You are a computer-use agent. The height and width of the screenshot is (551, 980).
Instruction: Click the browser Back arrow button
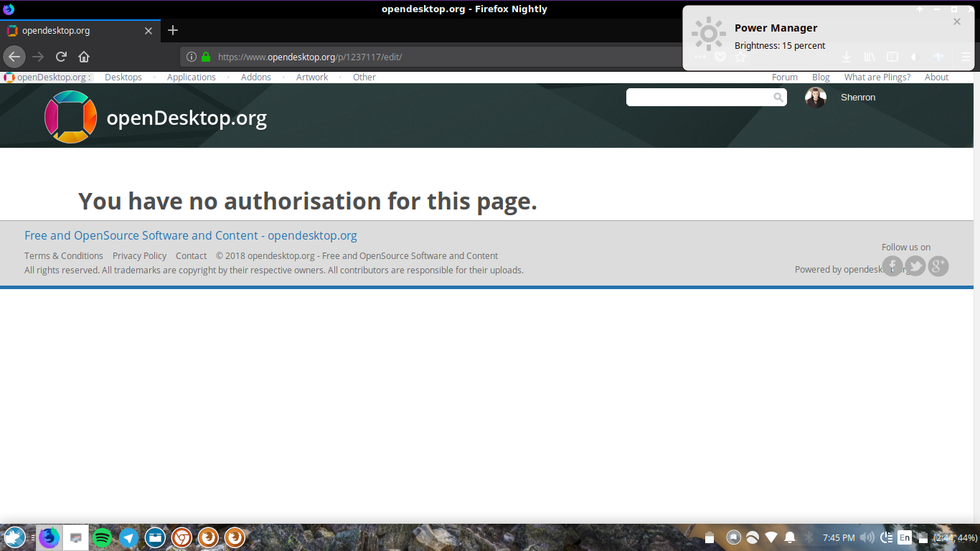click(x=14, y=57)
